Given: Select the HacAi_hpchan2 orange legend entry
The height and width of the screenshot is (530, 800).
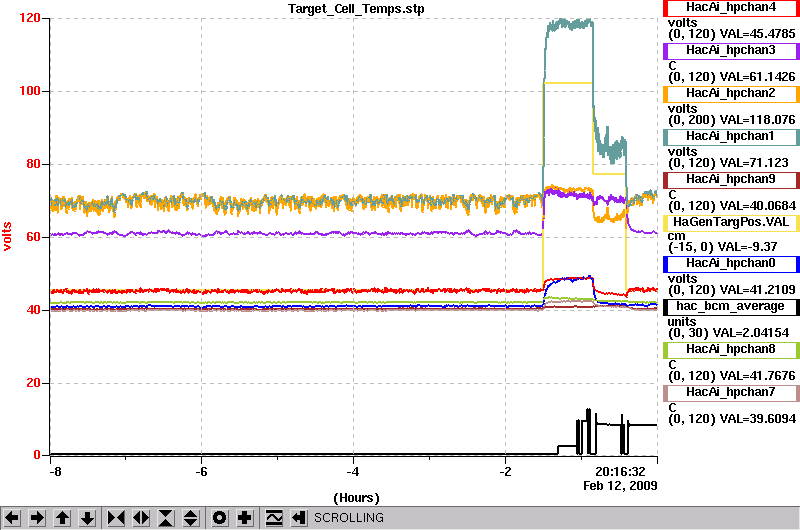Looking at the screenshot, I should (731, 93).
